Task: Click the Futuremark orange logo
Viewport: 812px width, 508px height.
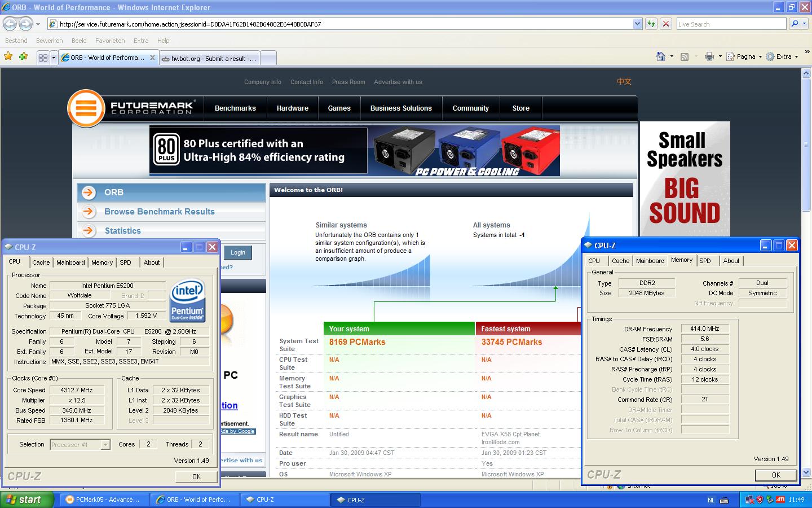Action: 86,108
